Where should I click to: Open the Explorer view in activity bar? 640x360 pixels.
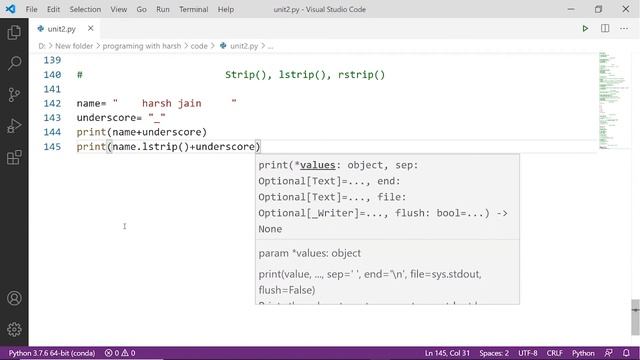tap(14, 32)
